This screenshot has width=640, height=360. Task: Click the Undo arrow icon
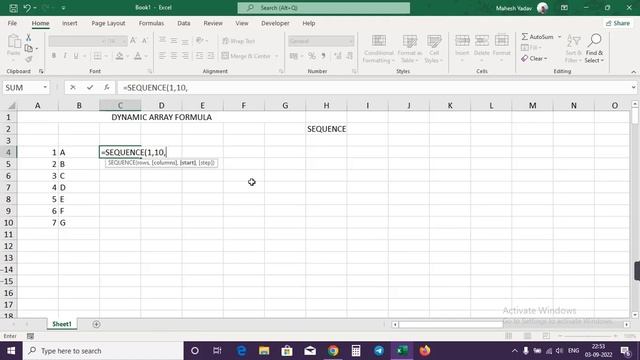point(27,8)
